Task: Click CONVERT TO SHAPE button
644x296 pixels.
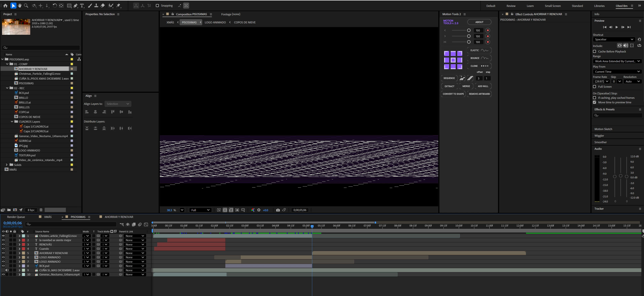Action: [x=453, y=94]
